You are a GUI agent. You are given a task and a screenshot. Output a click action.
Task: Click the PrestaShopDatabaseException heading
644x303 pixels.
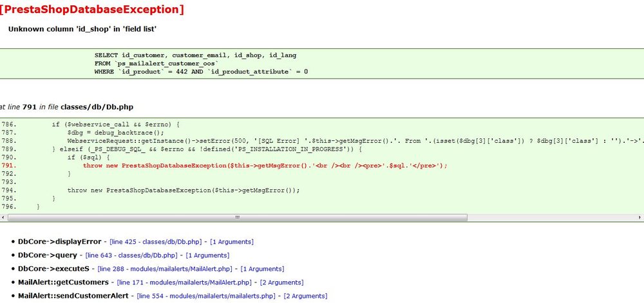(x=92, y=10)
